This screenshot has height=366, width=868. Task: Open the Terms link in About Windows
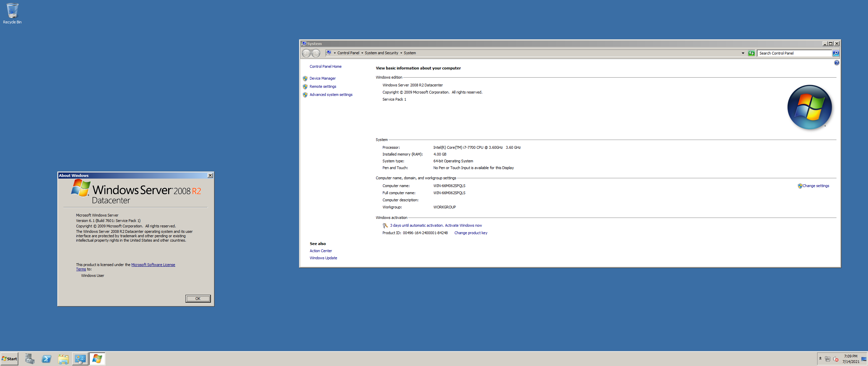[x=81, y=269]
